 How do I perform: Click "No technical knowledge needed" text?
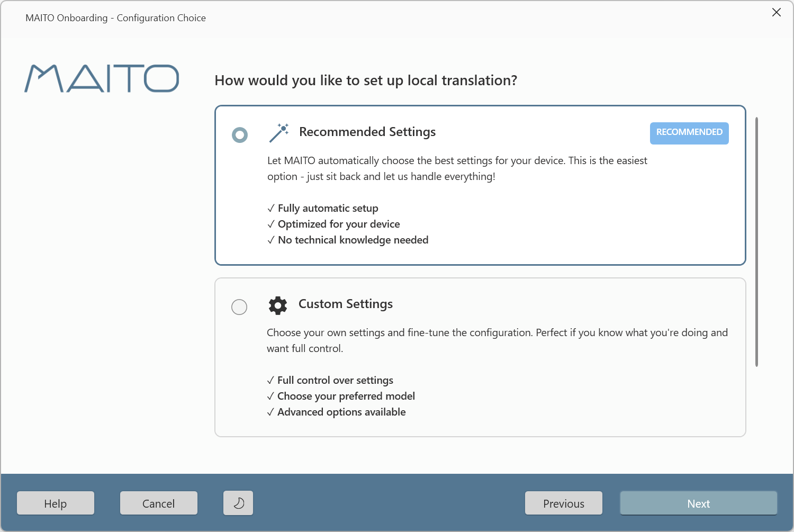[353, 240]
